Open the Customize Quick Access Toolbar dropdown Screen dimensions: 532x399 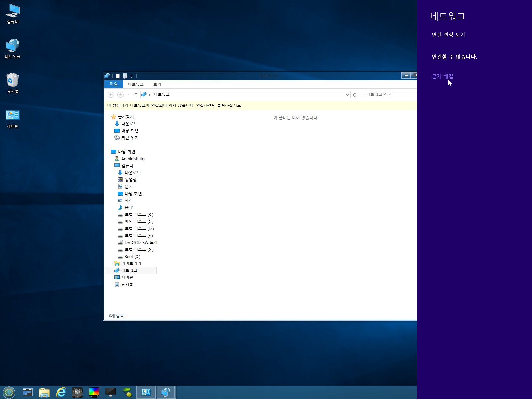131,76
